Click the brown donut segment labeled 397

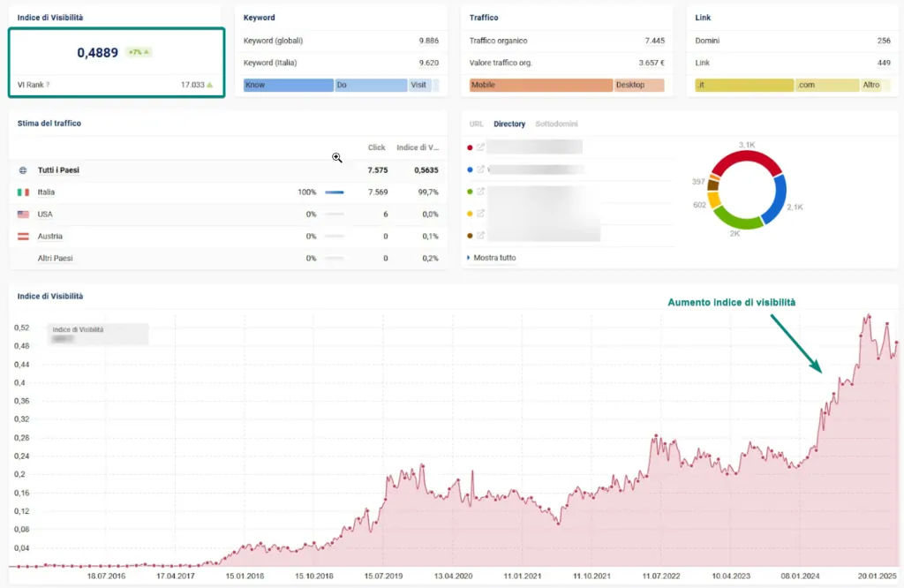[x=712, y=185]
